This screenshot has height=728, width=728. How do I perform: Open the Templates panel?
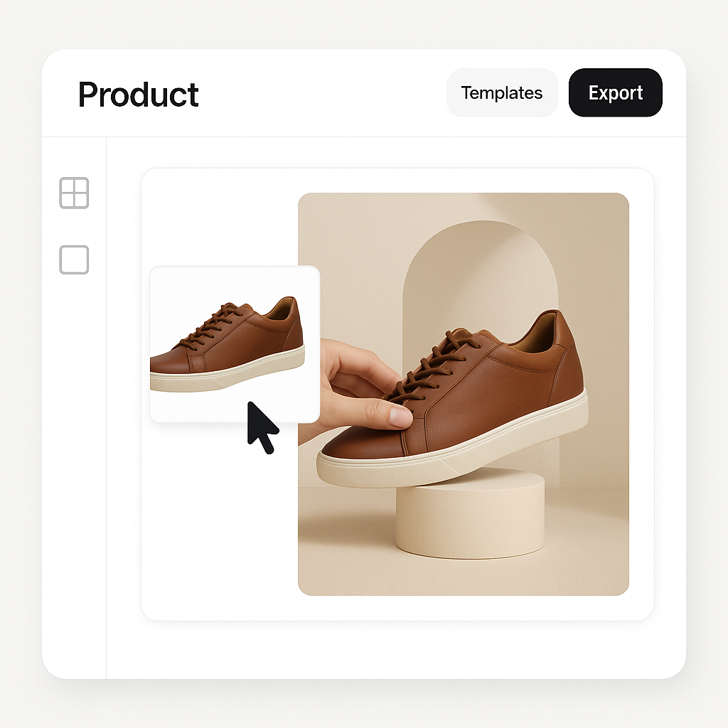(501, 93)
